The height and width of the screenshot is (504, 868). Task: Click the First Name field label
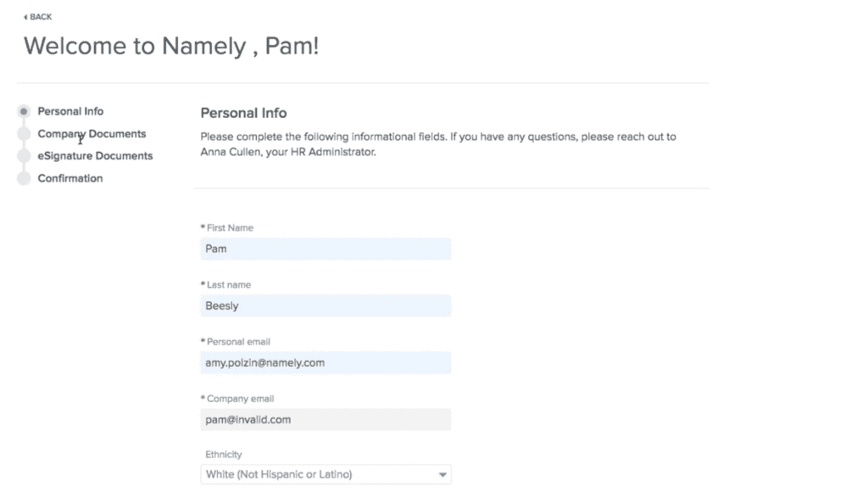[230, 228]
